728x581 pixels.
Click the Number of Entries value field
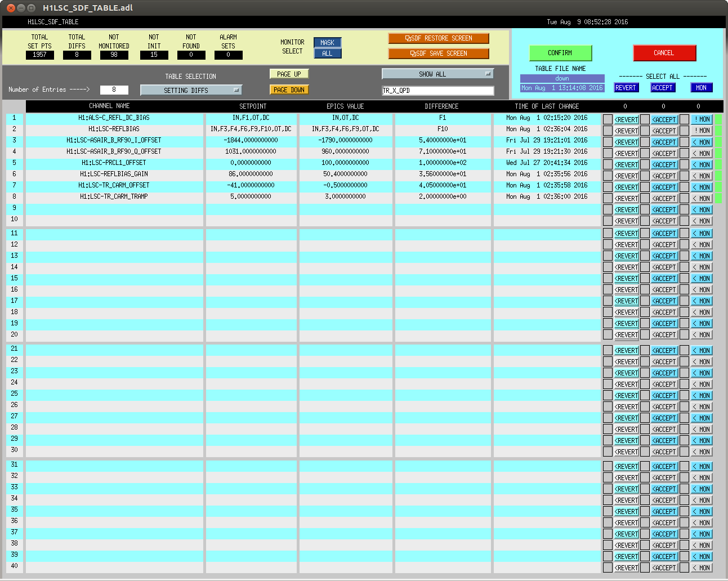coord(114,90)
